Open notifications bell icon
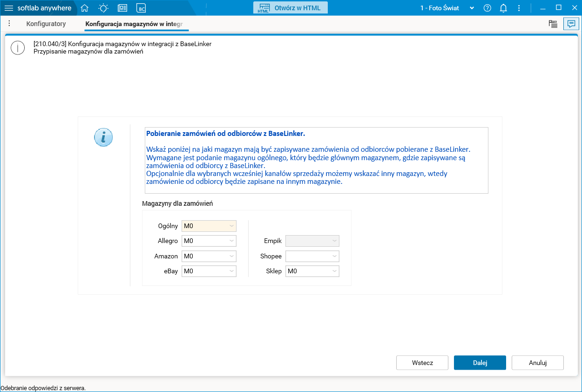The image size is (582, 392). pyautogui.click(x=503, y=8)
